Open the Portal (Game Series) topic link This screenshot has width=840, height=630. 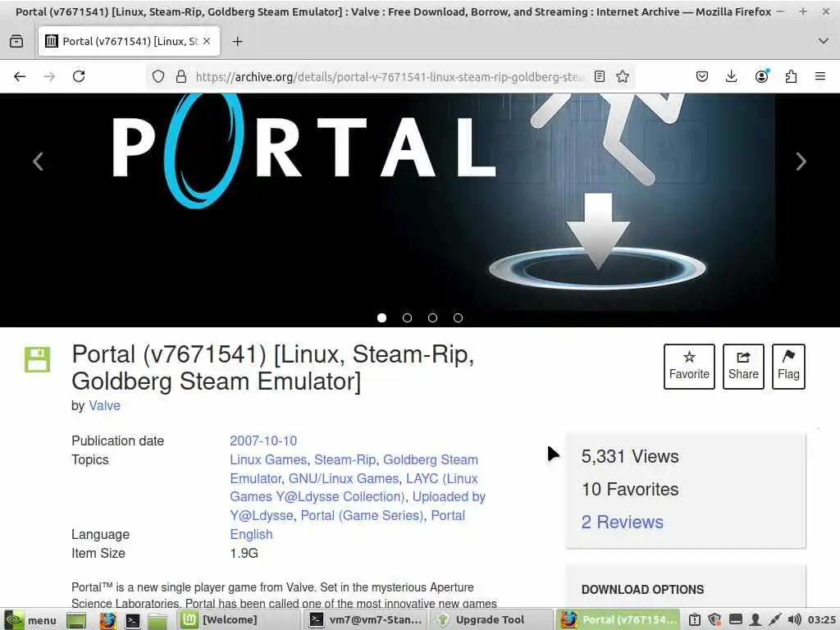tap(362, 515)
